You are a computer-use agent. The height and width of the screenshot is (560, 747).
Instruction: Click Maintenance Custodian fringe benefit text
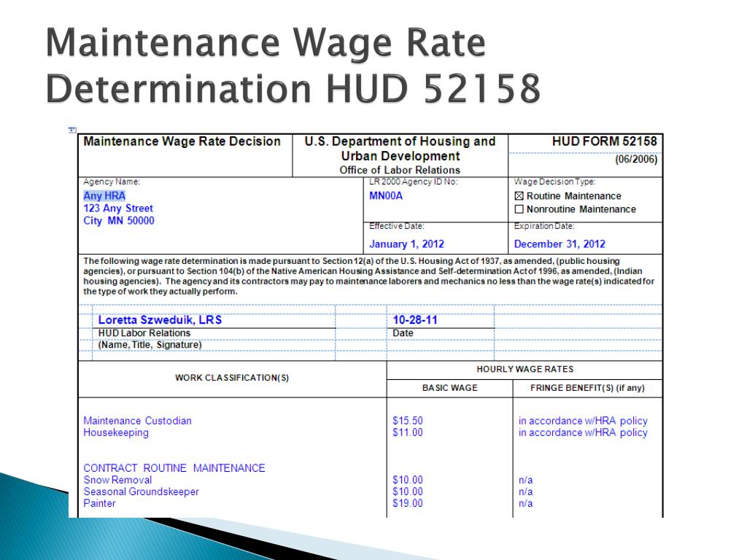click(x=583, y=421)
